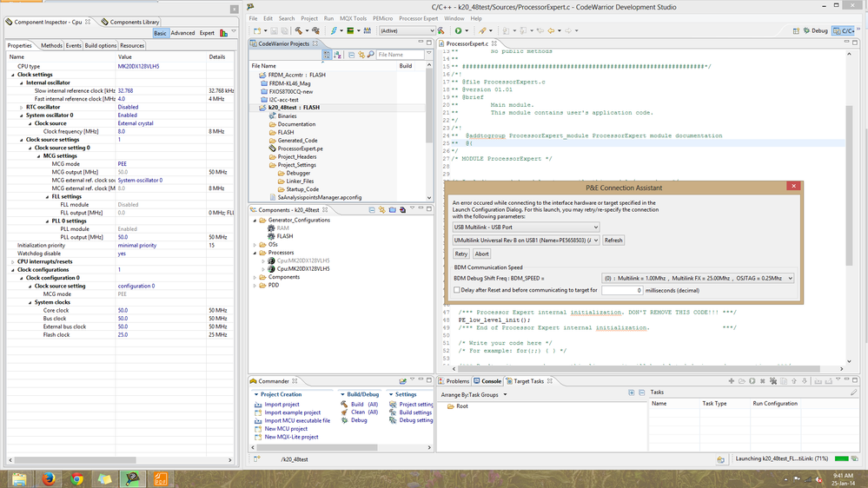This screenshot has height=488, width=868.
Task: Open the USB Multilink - USB Port dropdown
Action: (x=526, y=227)
